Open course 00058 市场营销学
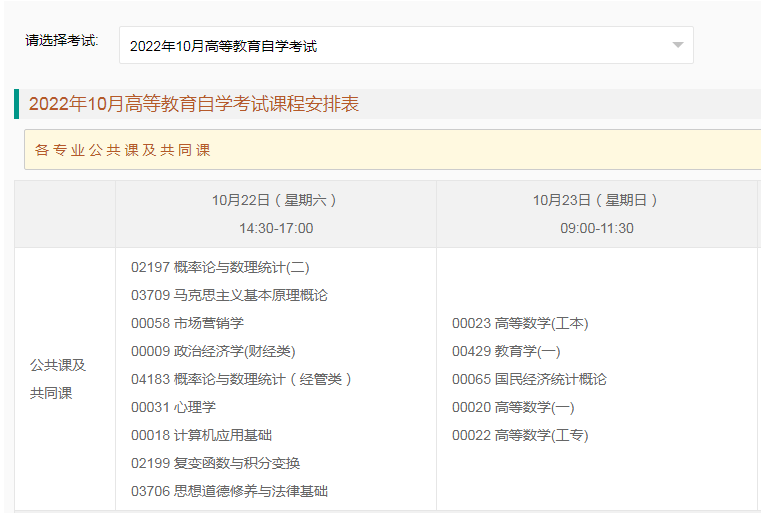This screenshot has height=513, width=761. click(187, 323)
